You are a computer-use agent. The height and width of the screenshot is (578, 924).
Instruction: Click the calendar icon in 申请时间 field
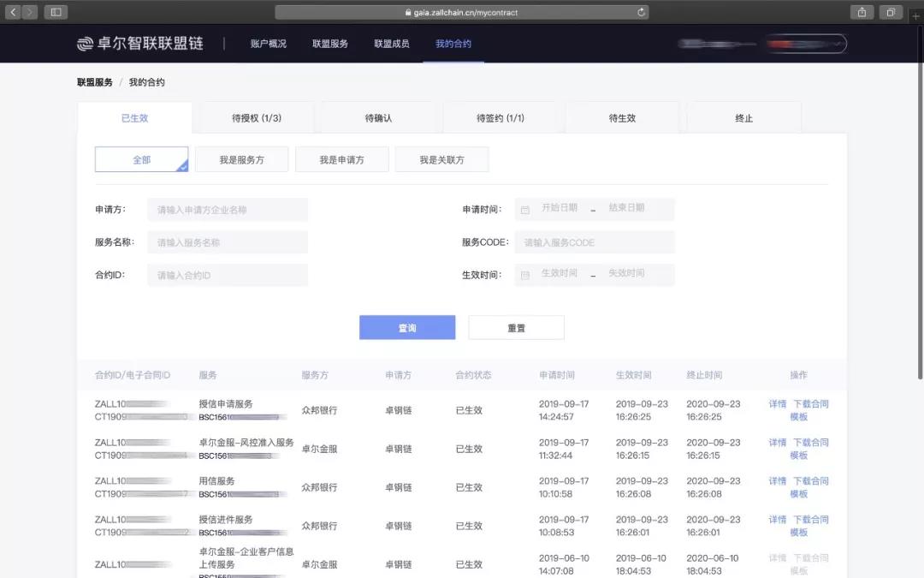tap(525, 210)
